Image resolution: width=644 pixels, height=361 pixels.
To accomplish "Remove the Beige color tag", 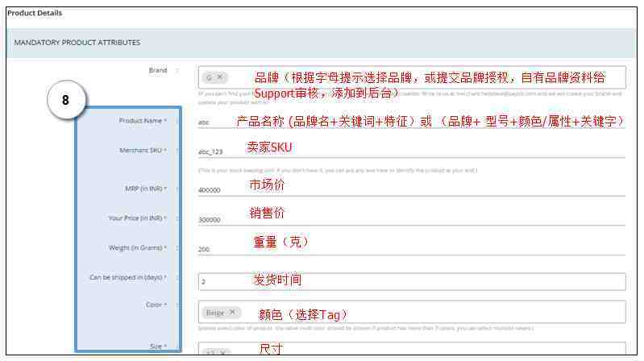I will click(x=232, y=313).
